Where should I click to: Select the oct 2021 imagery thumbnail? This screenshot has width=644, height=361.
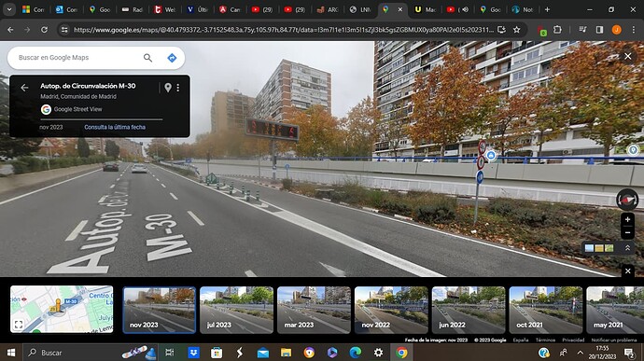546,310
